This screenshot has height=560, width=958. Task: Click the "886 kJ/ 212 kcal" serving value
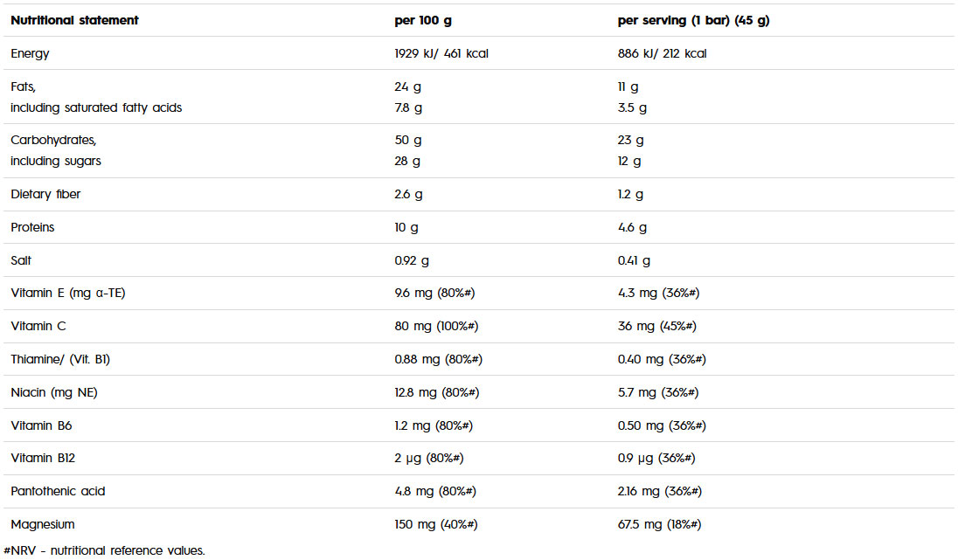point(662,53)
